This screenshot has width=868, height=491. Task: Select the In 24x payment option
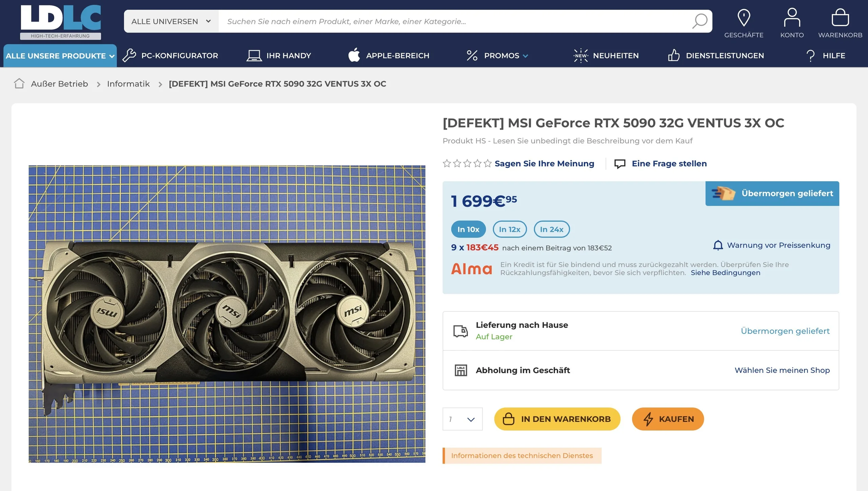pyautogui.click(x=551, y=229)
